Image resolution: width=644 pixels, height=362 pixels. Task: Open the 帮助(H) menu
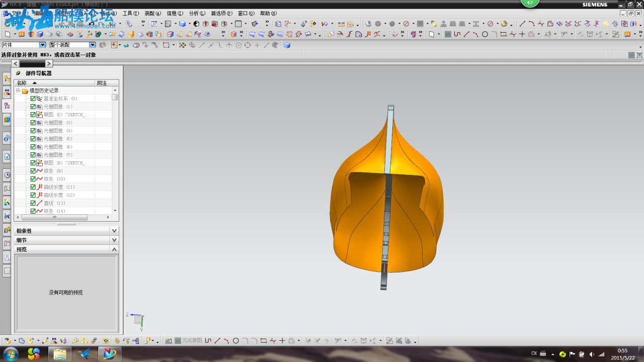click(268, 14)
